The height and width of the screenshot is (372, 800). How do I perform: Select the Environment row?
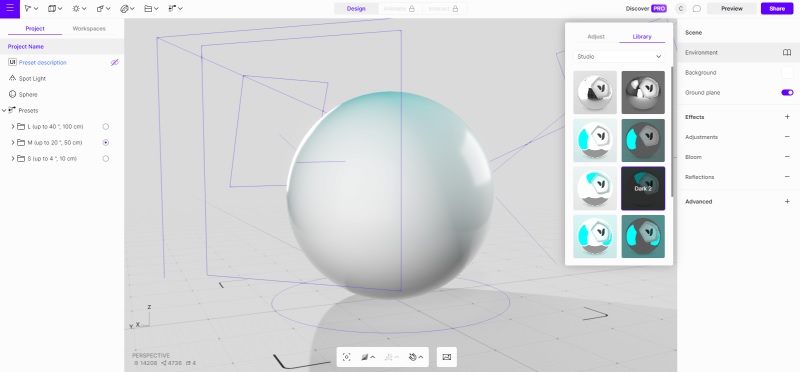tap(738, 53)
